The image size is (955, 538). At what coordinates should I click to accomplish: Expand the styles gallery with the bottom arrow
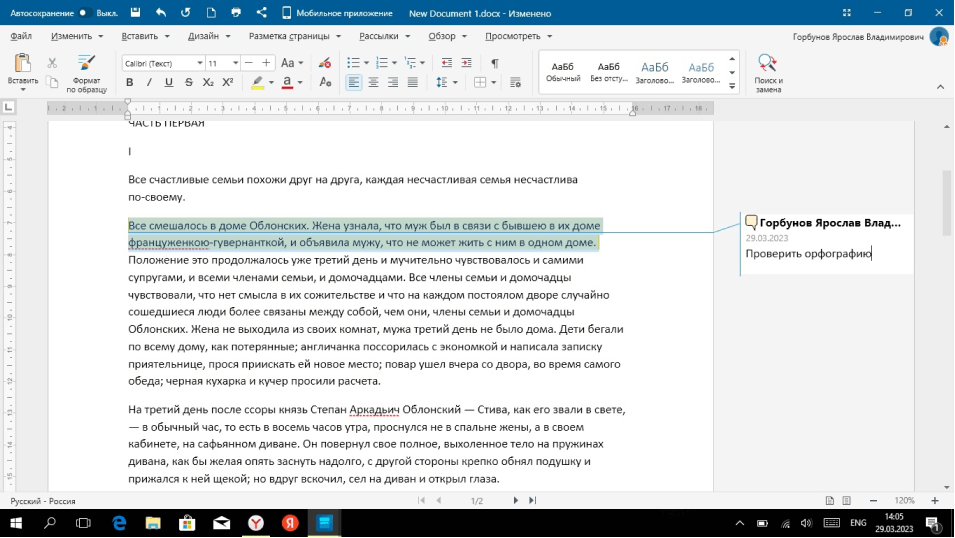click(732, 86)
